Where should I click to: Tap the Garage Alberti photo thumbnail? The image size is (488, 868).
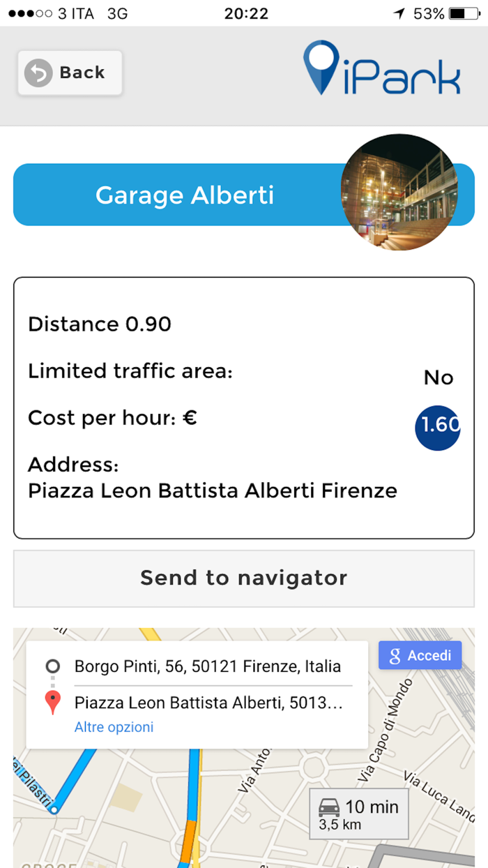pos(399,192)
